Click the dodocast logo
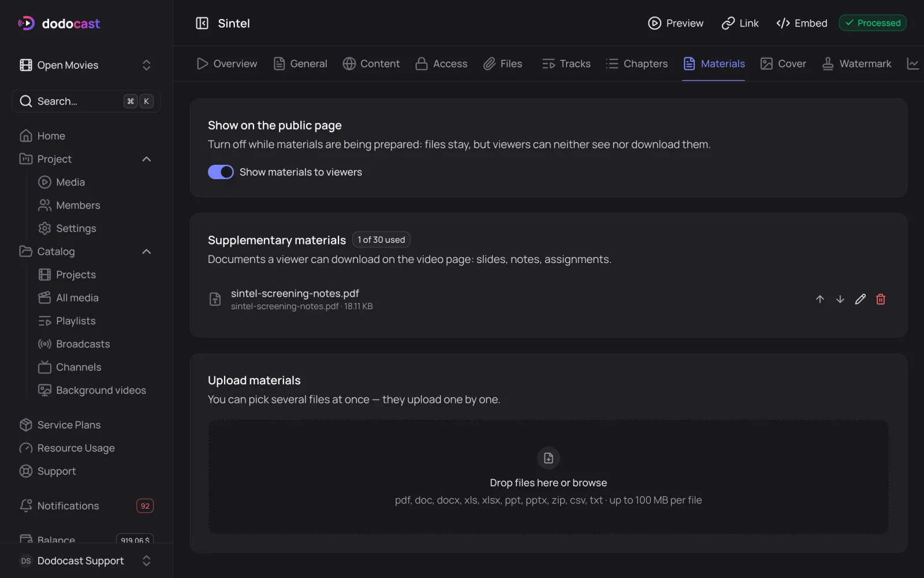 tap(59, 23)
